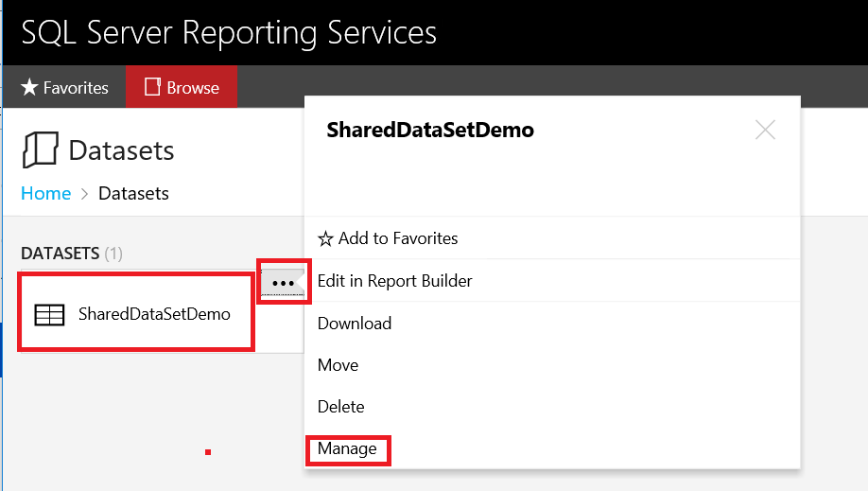868x491 pixels.
Task: Open the SharedDataSetDemo tile name
Action: 154,315
